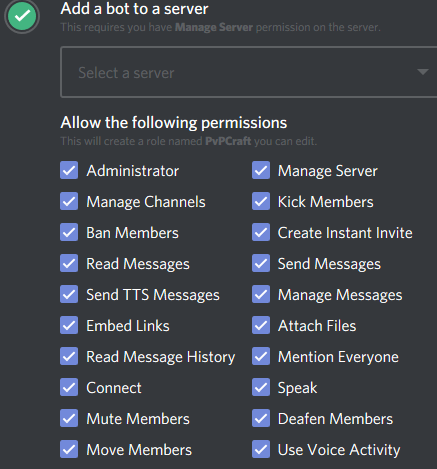This screenshot has width=437, height=469.
Task: Expand server list via dropdown arrow
Action: 423,72
